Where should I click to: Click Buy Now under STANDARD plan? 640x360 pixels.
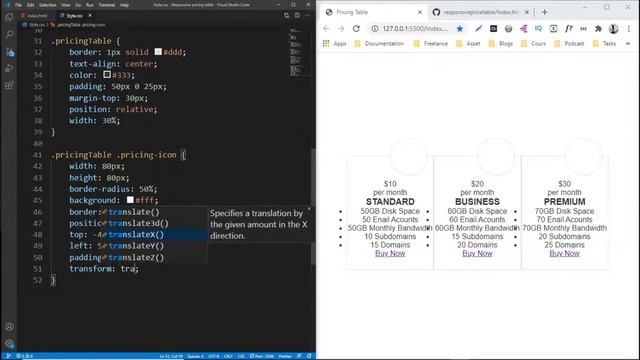[390, 253]
